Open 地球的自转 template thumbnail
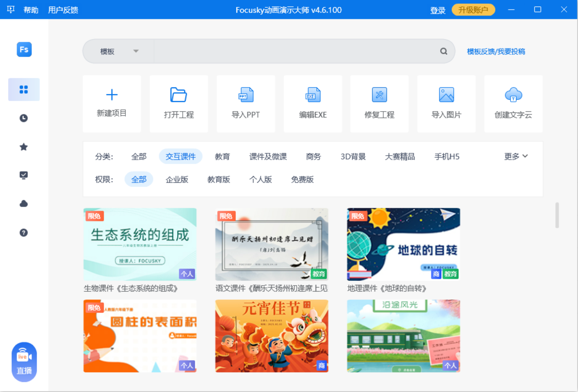This screenshot has width=578, height=392. click(403, 244)
